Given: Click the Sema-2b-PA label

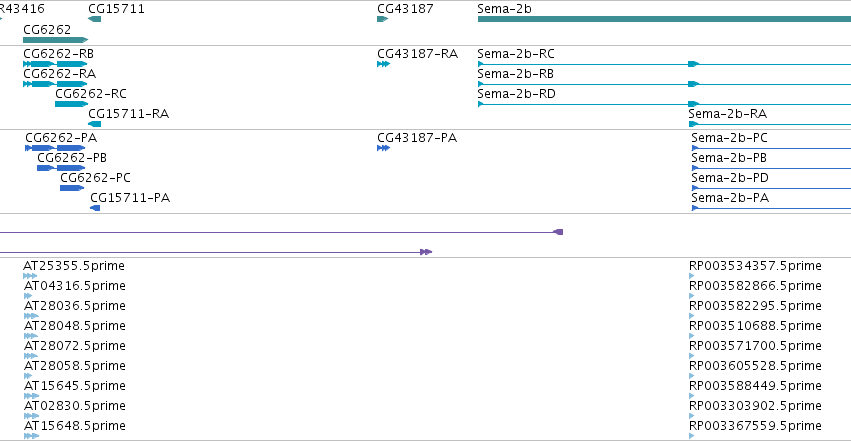Looking at the screenshot, I should click(x=730, y=198).
